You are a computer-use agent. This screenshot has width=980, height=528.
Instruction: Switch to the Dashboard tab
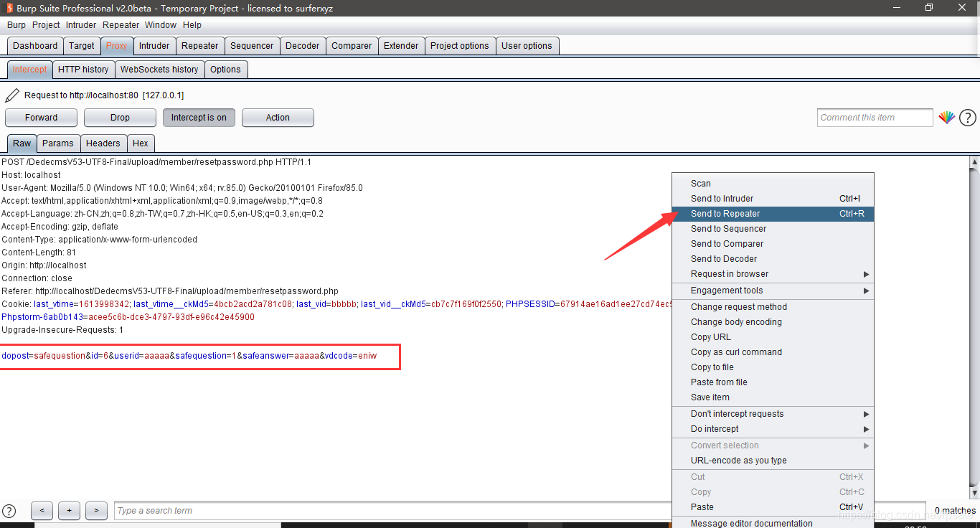(x=35, y=46)
